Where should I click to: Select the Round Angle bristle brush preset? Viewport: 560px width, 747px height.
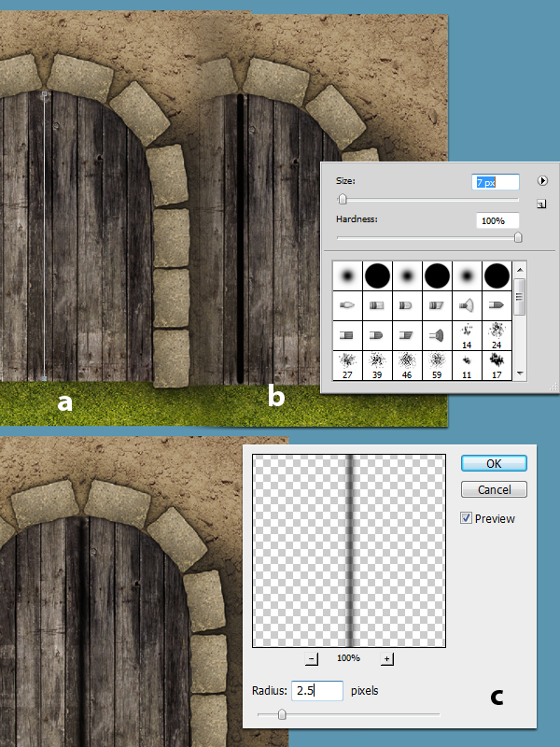437,305
